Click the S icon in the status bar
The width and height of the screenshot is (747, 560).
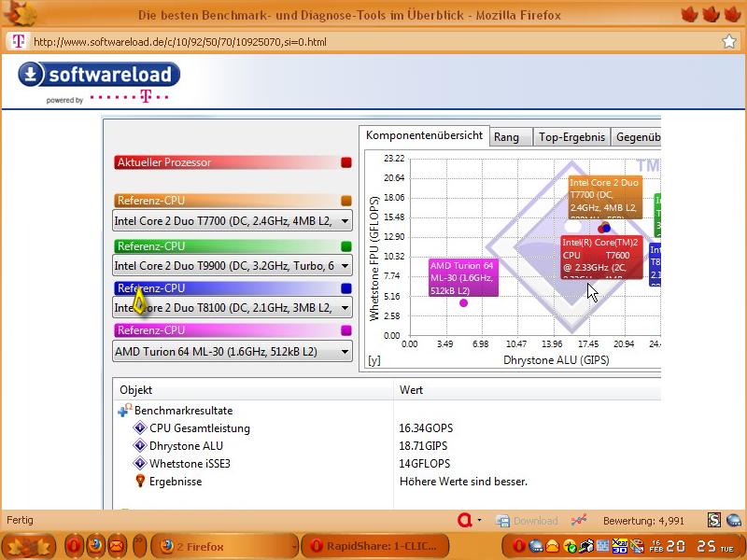click(x=714, y=520)
